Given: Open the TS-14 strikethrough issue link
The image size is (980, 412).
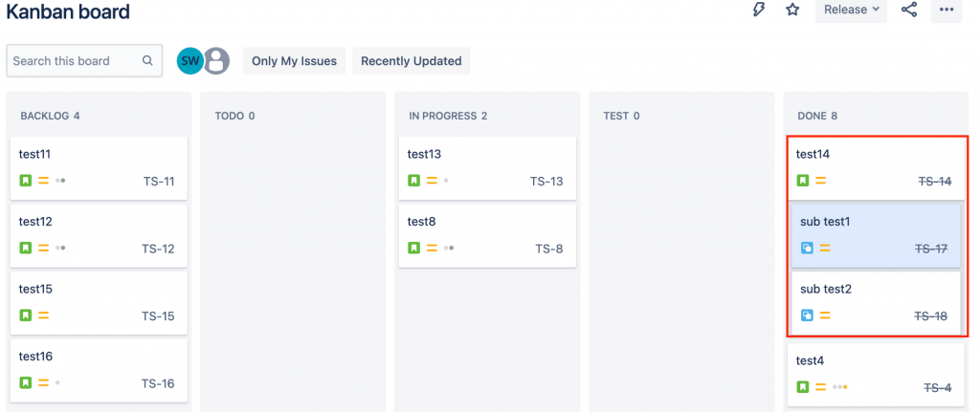Looking at the screenshot, I should click(x=934, y=181).
